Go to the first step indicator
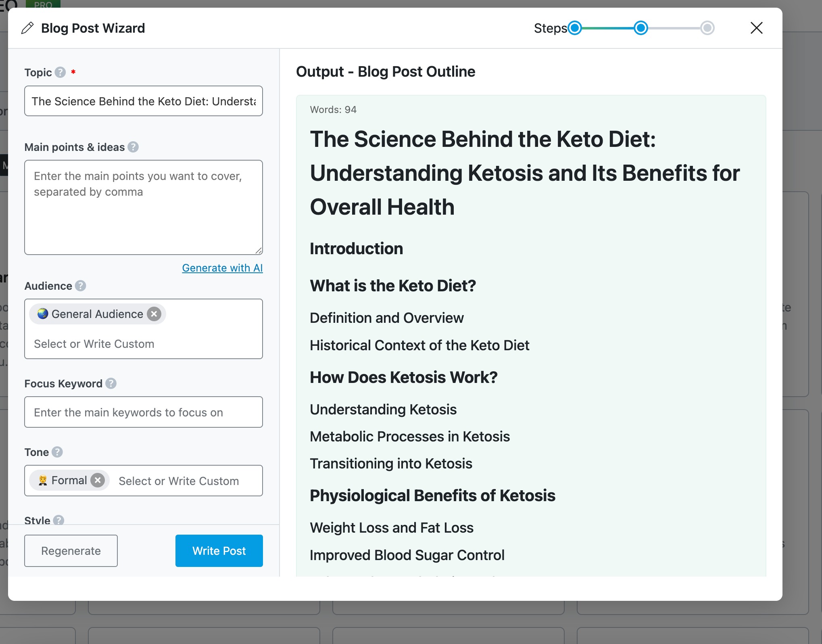This screenshot has height=644, width=822. tap(575, 28)
